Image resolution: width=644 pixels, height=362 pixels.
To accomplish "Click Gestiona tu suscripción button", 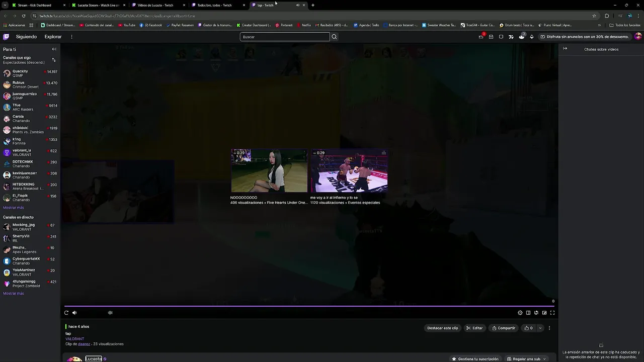I will click(475, 359).
